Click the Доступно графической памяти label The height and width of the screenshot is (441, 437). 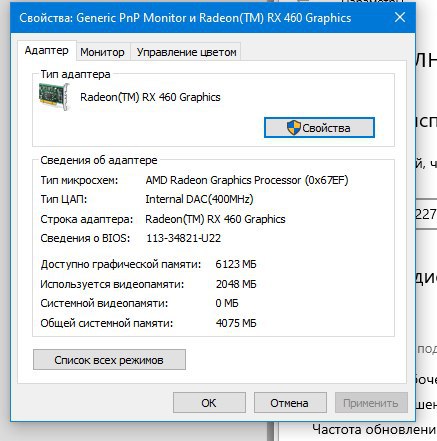[121, 264]
